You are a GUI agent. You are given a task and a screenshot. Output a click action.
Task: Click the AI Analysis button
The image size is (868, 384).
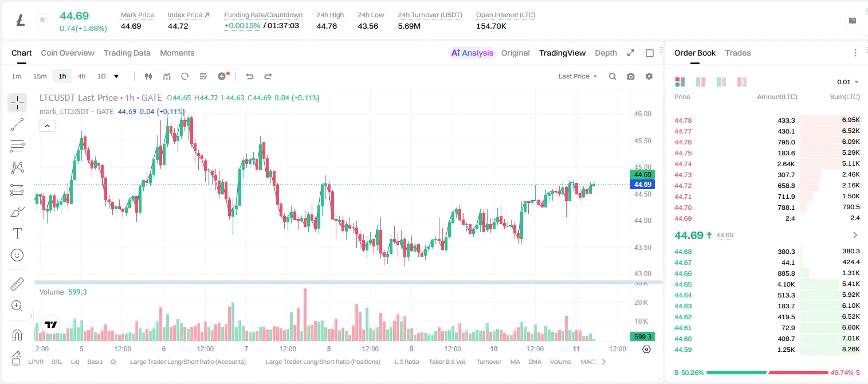[472, 53]
